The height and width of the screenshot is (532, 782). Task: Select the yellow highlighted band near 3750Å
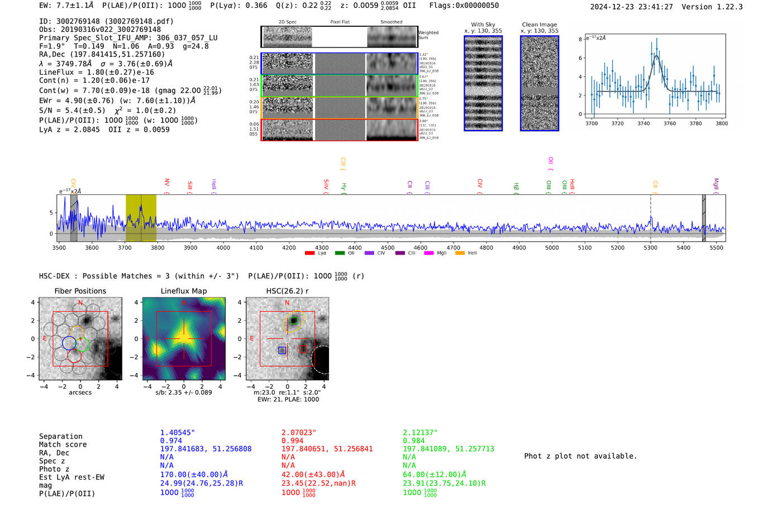click(x=141, y=218)
